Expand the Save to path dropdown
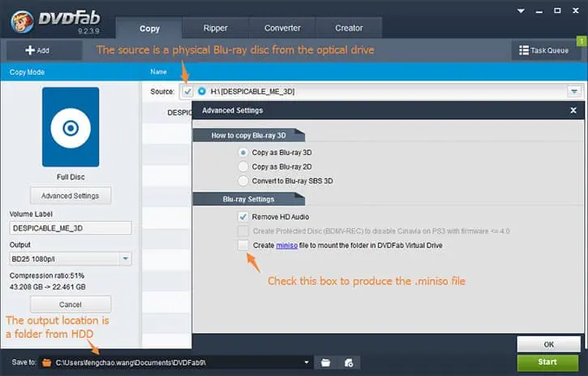The width and height of the screenshot is (588, 376). (x=307, y=362)
